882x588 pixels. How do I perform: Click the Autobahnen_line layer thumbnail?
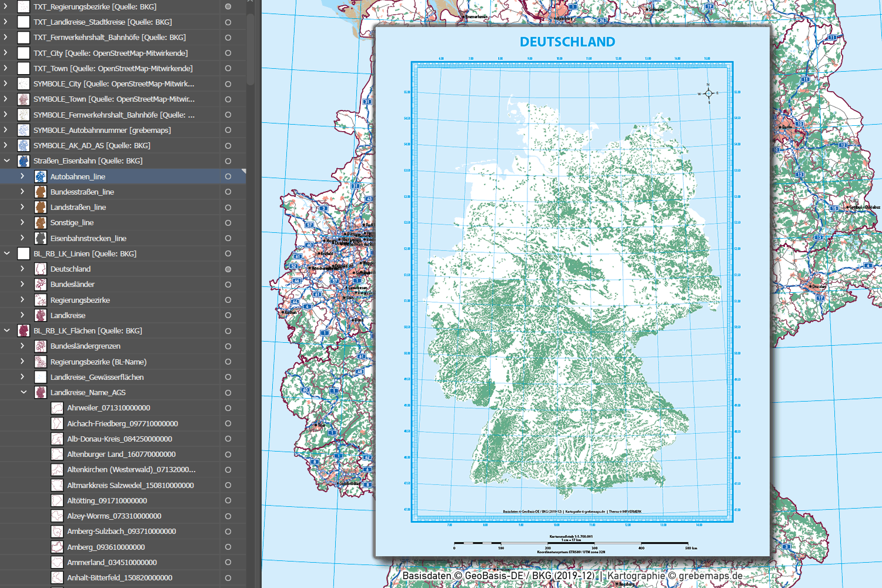[40, 176]
